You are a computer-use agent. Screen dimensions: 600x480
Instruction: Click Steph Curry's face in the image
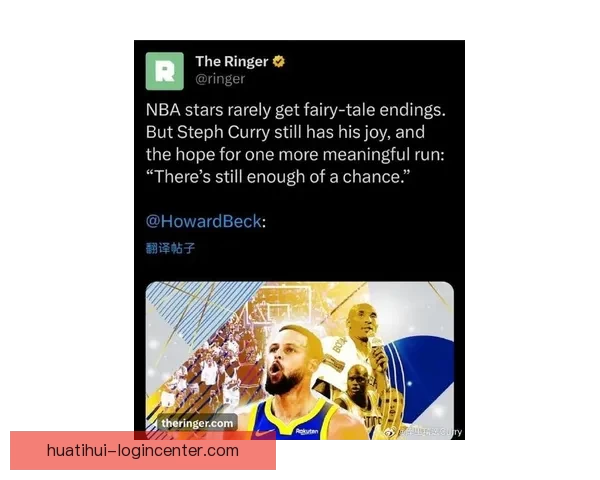290,362
